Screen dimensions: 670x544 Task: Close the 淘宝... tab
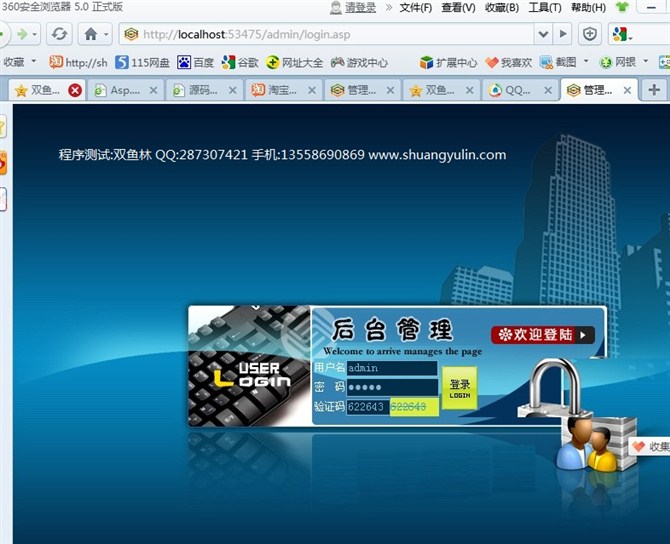coord(312,90)
